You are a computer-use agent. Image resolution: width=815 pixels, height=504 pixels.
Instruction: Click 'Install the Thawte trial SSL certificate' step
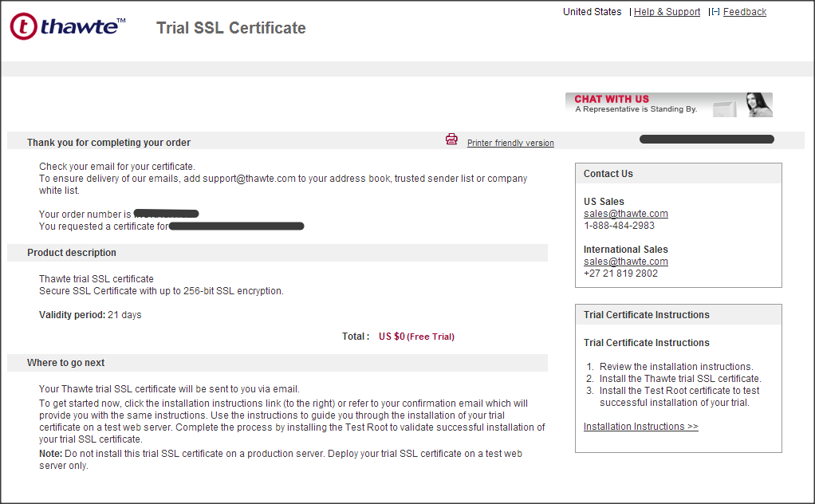(680, 379)
